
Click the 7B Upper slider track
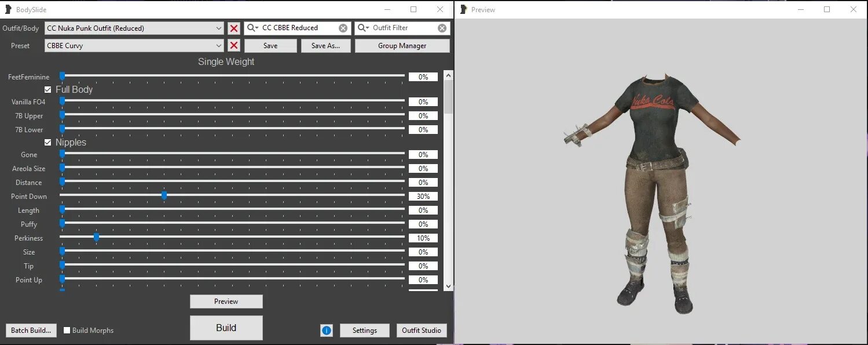[232, 115]
